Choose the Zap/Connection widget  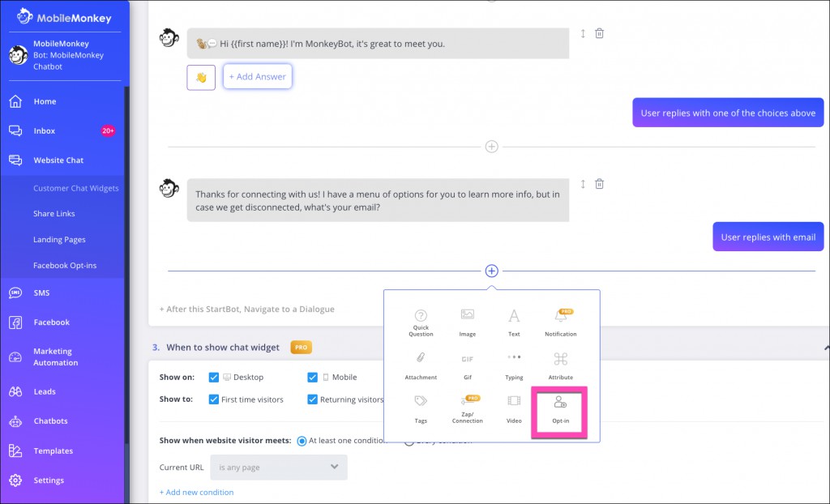point(468,409)
